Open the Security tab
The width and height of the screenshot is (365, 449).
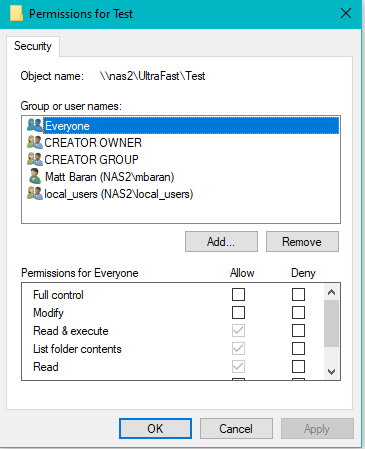pos(33,46)
